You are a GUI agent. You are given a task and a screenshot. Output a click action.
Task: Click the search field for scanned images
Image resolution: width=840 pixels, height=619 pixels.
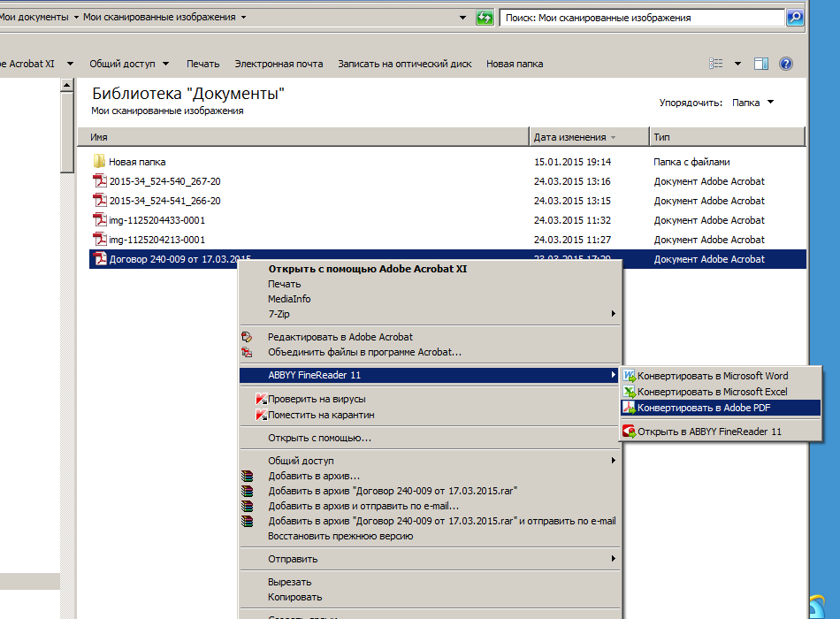point(642,18)
